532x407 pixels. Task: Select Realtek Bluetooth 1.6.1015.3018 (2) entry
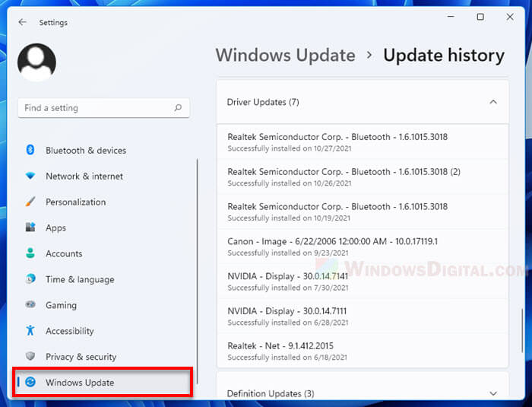tap(363, 176)
